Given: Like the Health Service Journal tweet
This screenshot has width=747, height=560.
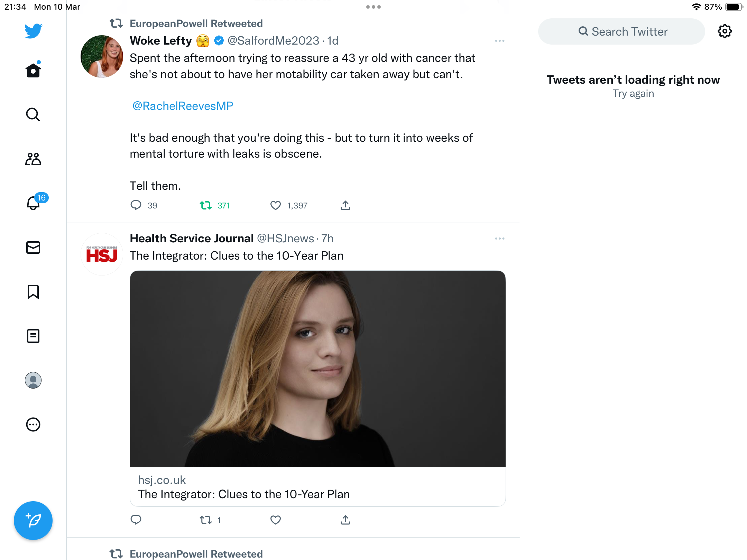Looking at the screenshot, I should 276,520.
